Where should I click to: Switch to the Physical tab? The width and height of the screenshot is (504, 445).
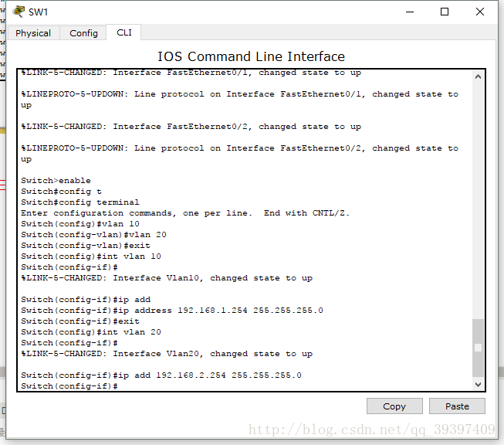(x=33, y=33)
